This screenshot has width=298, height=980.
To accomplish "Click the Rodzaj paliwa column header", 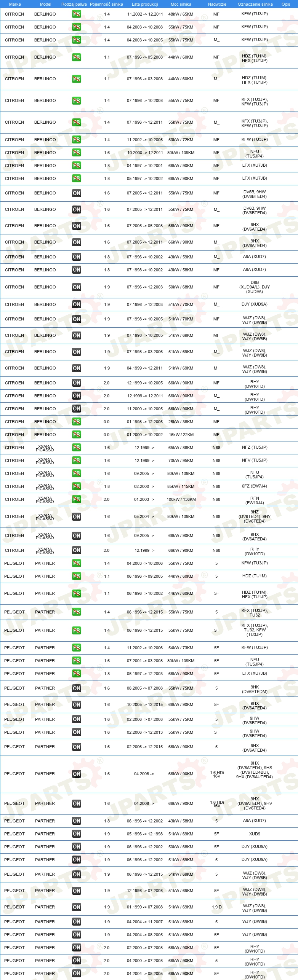I will pyautogui.click(x=74, y=4).
